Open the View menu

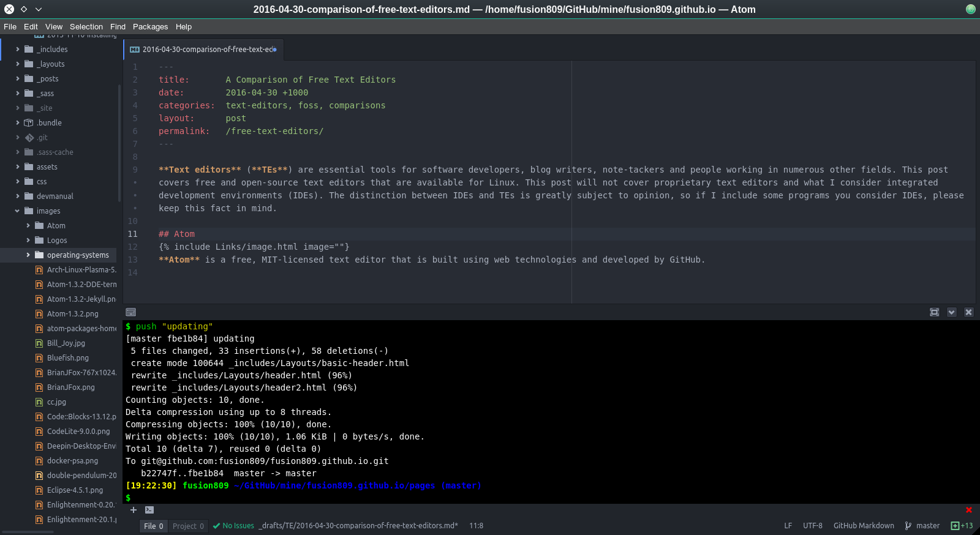coord(54,26)
